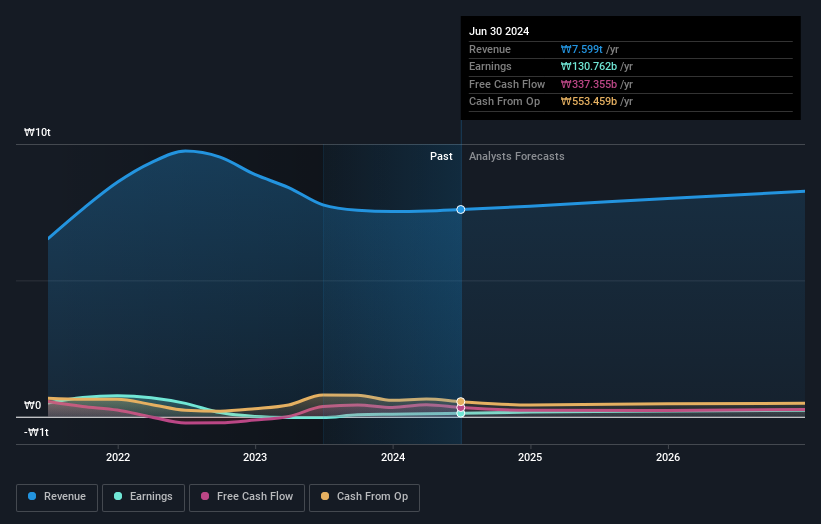Select the 2023 x-axis label
This screenshot has width=821, height=524.
click(255, 457)
